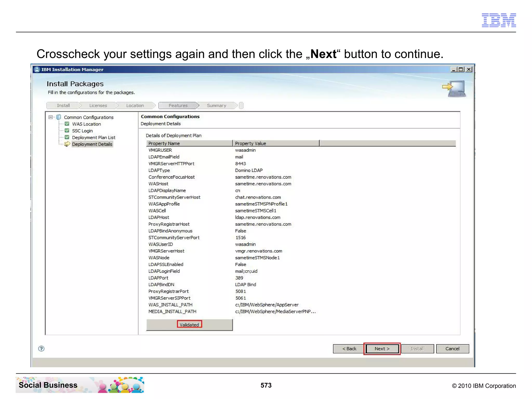Select the ProxyRegistrarHost row
The width and height of the screenshot is (532, 399).
pos(301,224)
